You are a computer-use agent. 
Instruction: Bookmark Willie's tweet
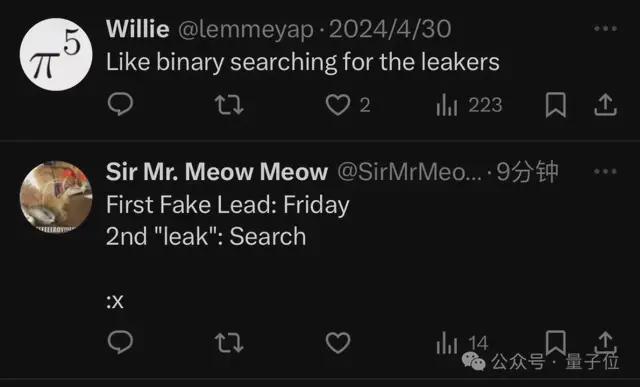click(x=556, y=105)
